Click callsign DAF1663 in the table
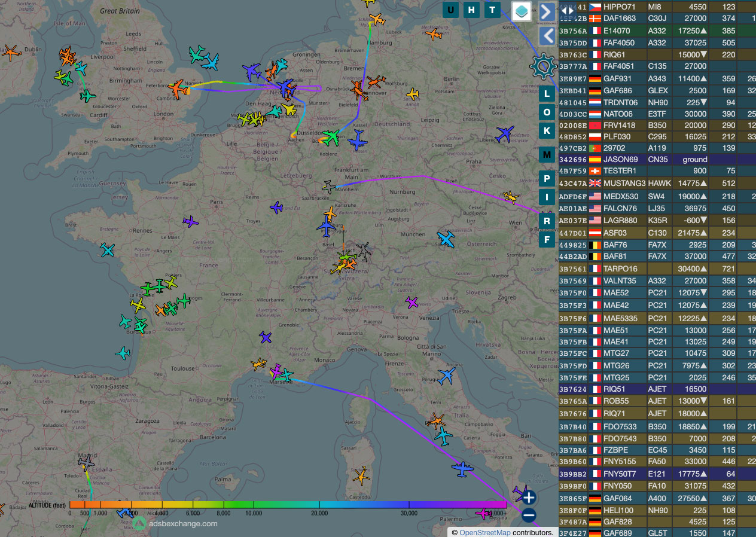This screenshot has height=537, width=756. pyautogui.click(x=620, y=19)
